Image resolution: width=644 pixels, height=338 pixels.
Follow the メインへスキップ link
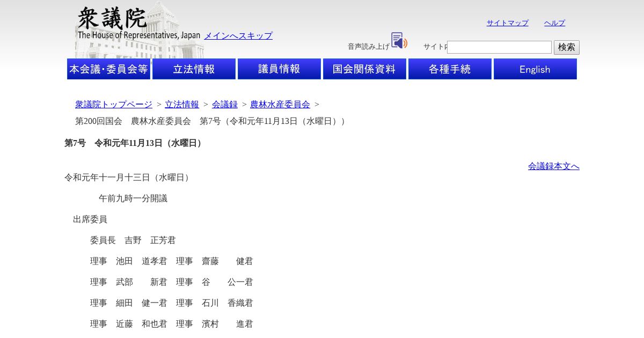238,36
